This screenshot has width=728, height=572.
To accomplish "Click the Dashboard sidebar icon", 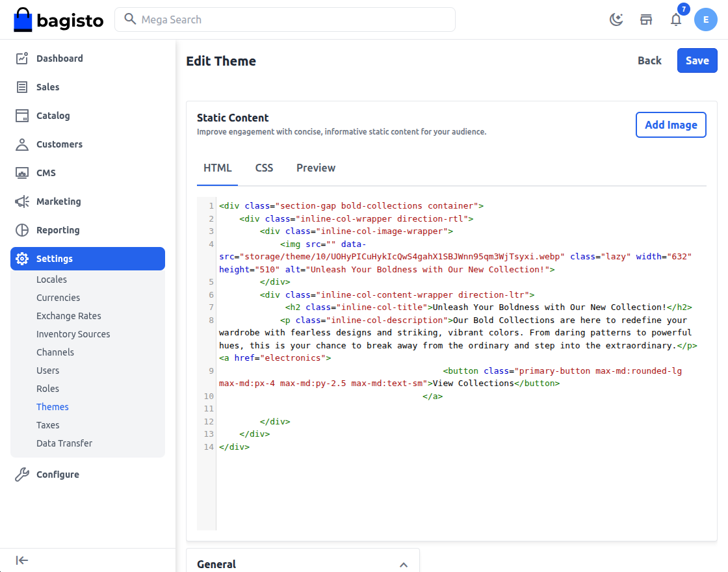I will tap(22, 58).
